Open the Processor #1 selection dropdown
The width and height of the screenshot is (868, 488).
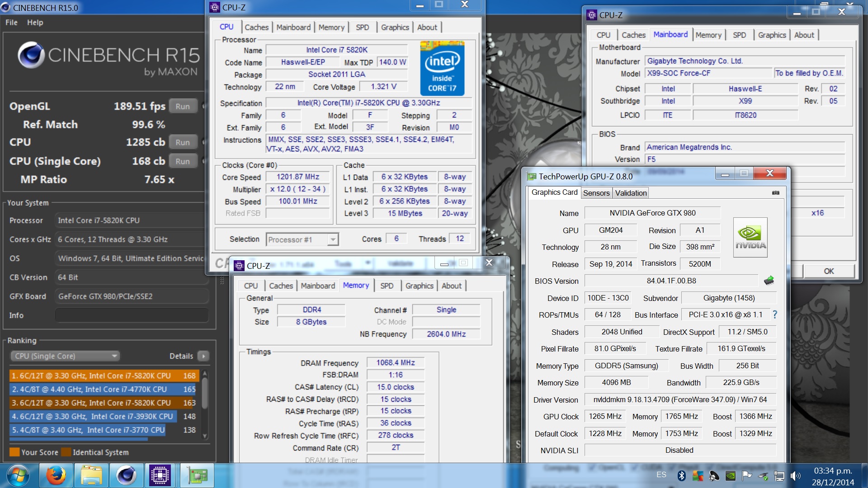pyautogui.click(x=302, y=239)
